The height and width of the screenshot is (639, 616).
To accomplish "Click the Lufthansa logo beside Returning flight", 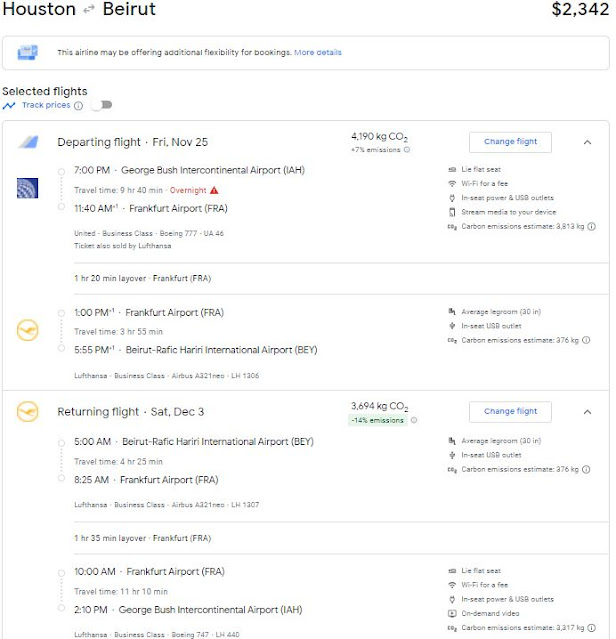I will [x=28, y=411].
